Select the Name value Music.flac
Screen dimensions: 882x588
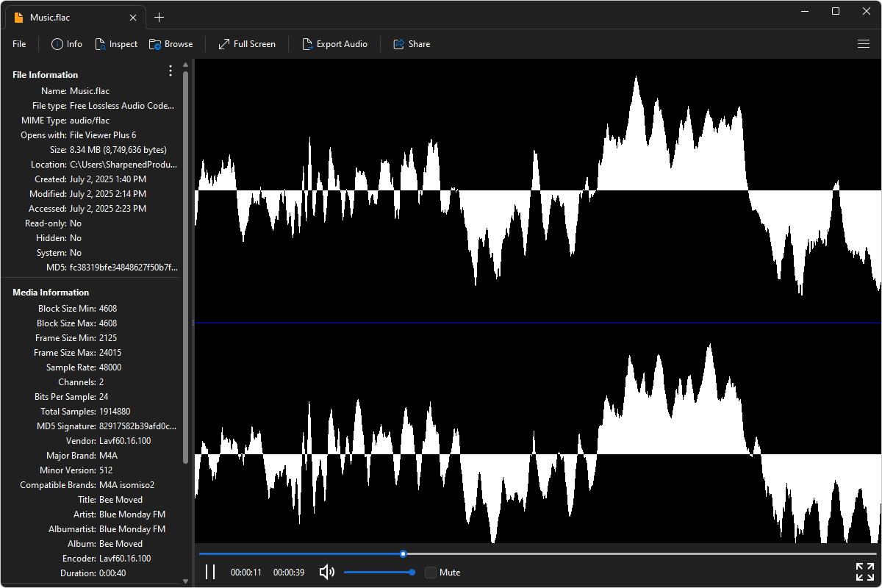click(90, 91)
